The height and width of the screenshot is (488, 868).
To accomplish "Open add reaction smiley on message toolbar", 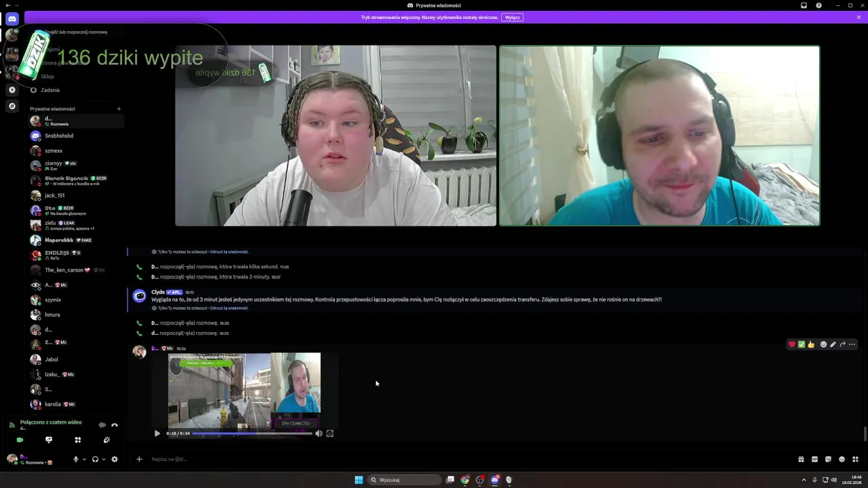I will tap(823, 344).
